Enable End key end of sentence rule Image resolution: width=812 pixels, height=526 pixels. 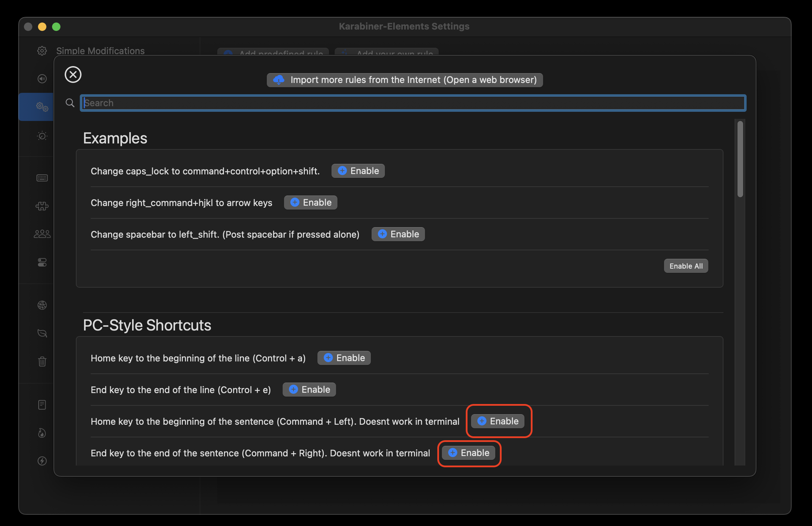pos(468,453)
